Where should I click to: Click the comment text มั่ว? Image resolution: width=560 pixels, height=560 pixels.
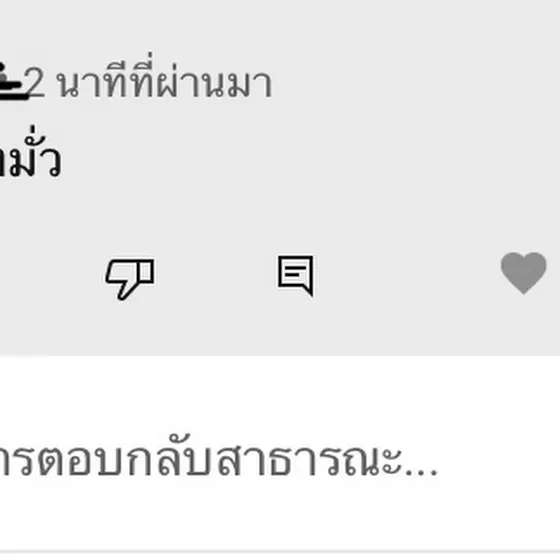pyautogui.click(x=31, y=153)
